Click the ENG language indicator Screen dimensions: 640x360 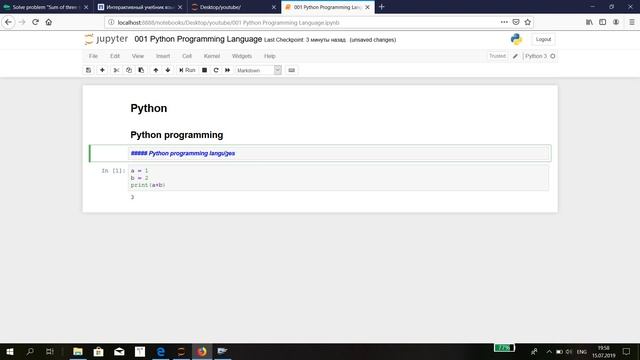coord(582,352)
